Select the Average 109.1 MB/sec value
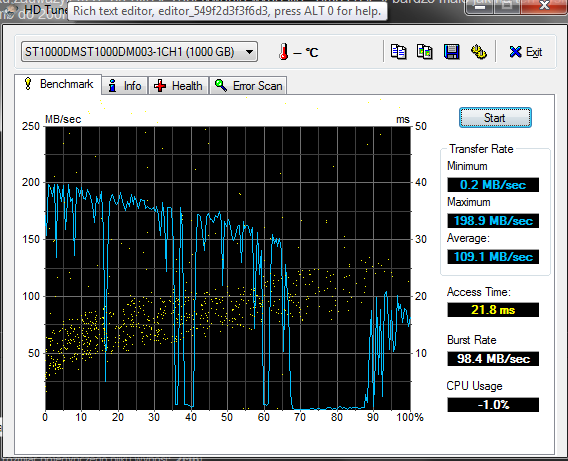The height and width of the screenshot is (461, 568). pos(493,257)
